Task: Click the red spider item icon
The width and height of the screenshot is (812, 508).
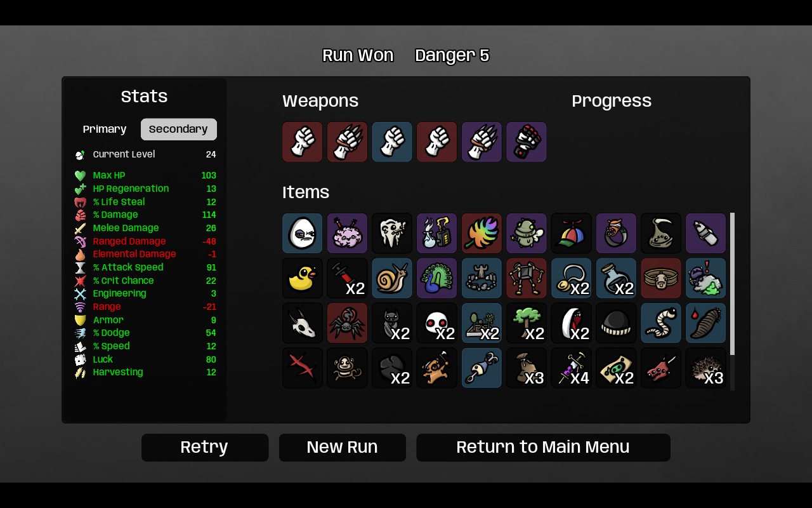Action: click(x=347, y=323)
